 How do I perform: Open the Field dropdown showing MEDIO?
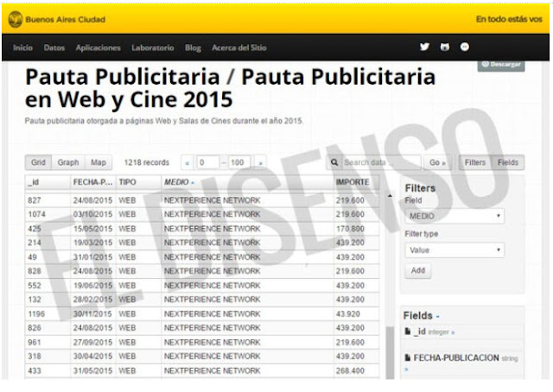tap(454, 216)
